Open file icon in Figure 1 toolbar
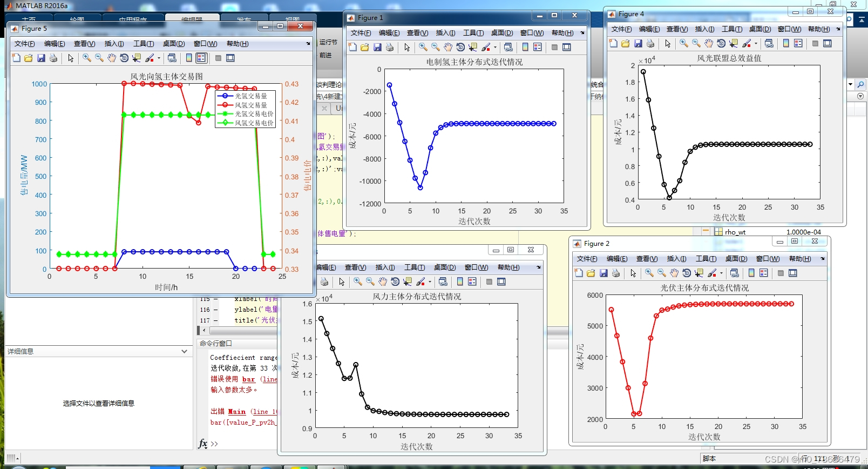This screenshot has height=469, width=868. click(365, 47)
